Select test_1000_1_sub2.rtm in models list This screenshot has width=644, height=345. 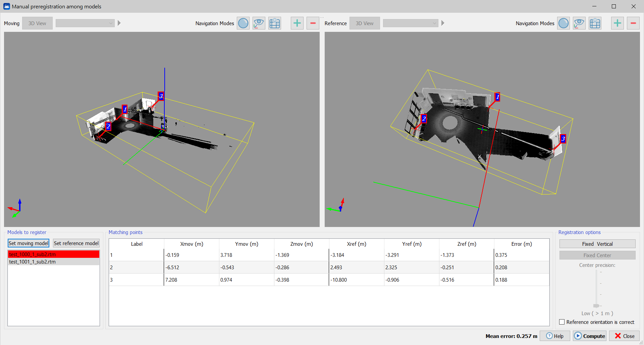[53, 254]
